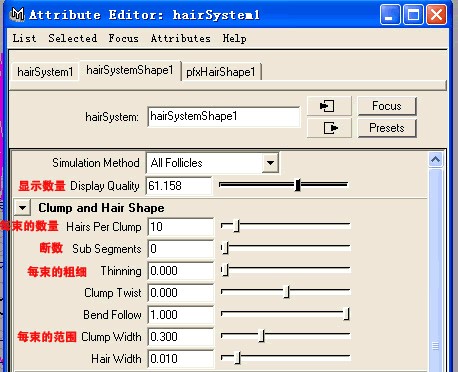The width and height of the screenshot is (458, 372).
Task: Click the Hairs Per Clump value field
Action: pyautogui.click(x=180, y=227)
